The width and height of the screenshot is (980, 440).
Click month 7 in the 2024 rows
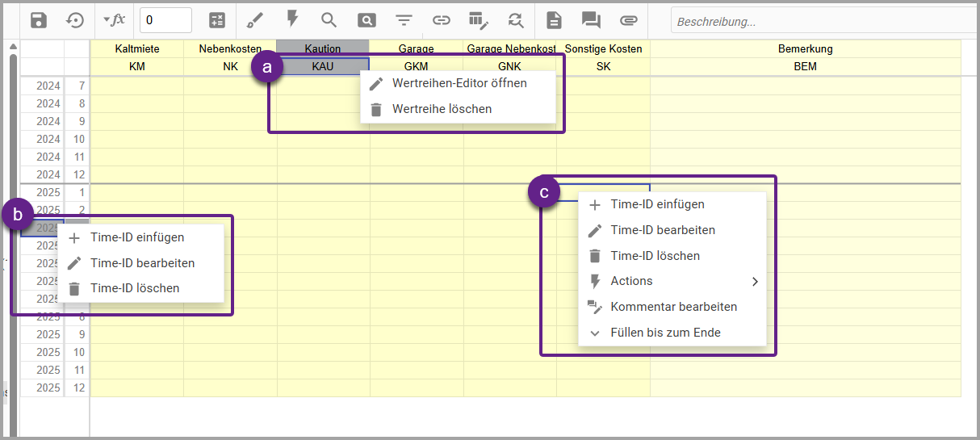tap(77, 86)
